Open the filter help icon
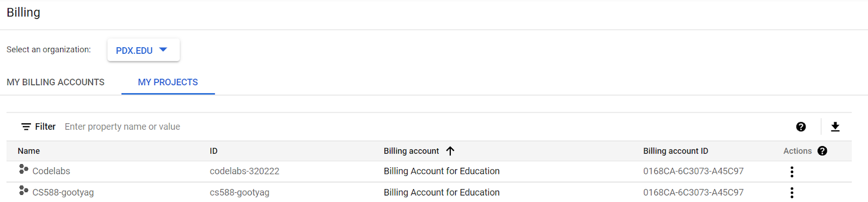Viewport: 868px width, 202px height. (801, 127)
